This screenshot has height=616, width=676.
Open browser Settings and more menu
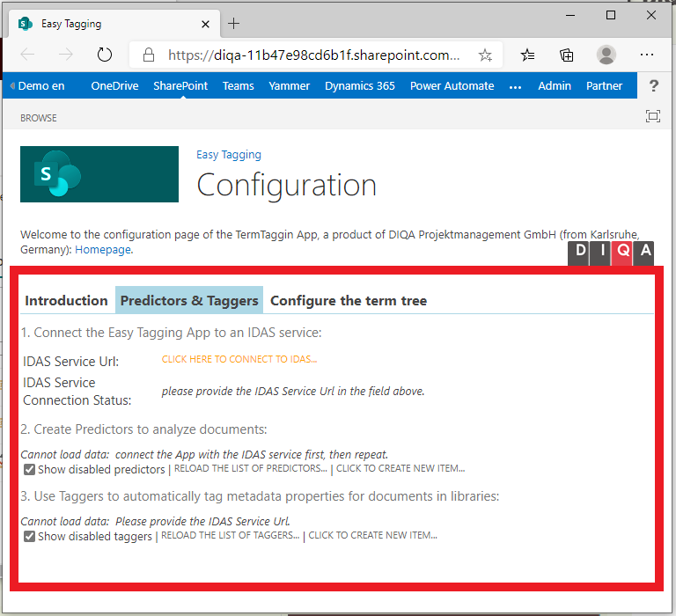click(647, 55)
